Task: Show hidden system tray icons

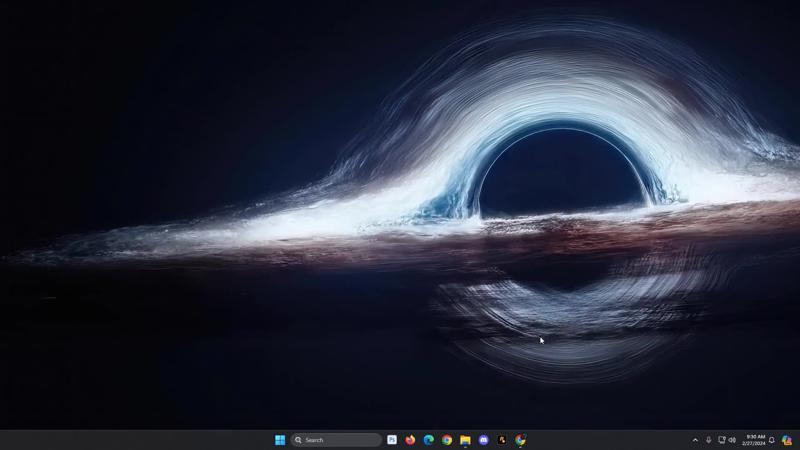Action: [x=695, y=440]
